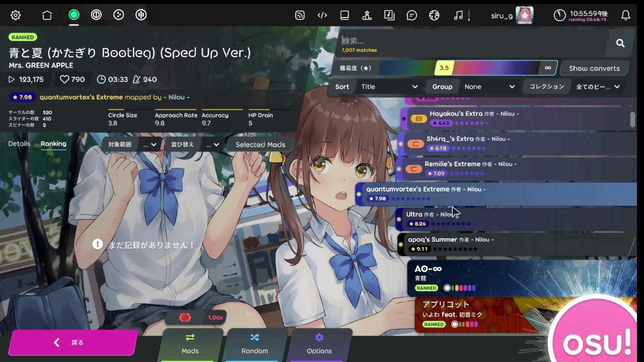Image resolution: width=644 pixels, height=362 pixels.
Task: Go back with the 戻る button
Action: point(72,342)
